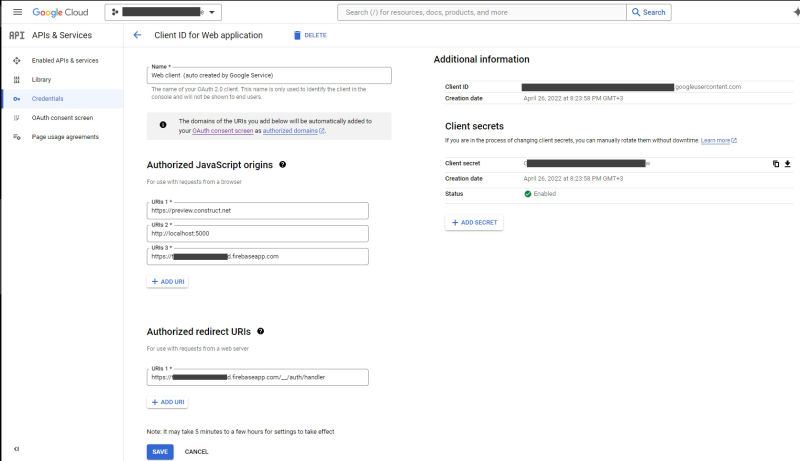Click ADD URI under JavaScript origins
The height and width of the screenshot is (461, 800).
point(168,281)
